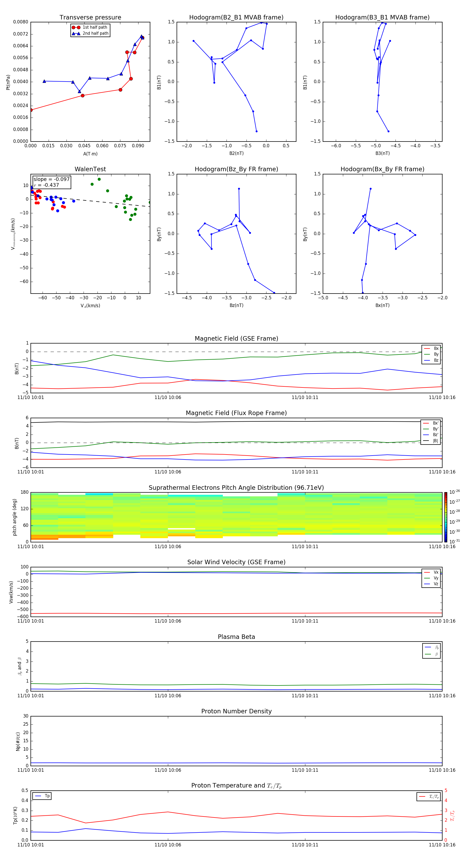
Task: Click the 'r = -0.437' annotation
Action: (47, 185)
